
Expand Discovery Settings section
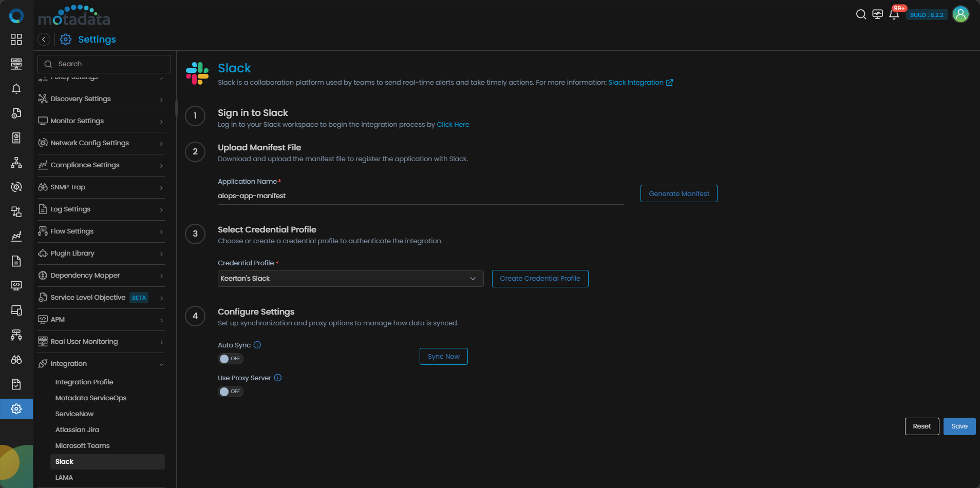101,99
